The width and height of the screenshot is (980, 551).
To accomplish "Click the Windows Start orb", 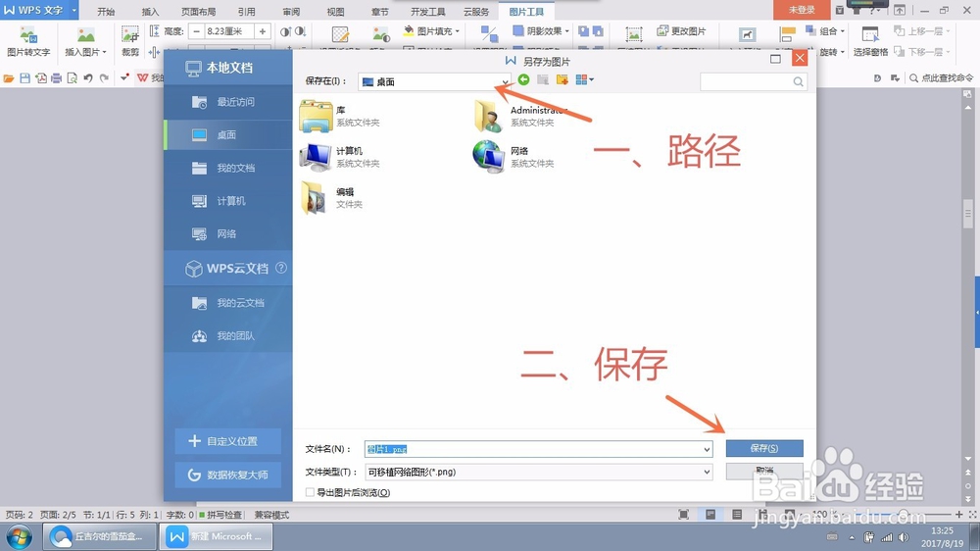I will point(19,536).
